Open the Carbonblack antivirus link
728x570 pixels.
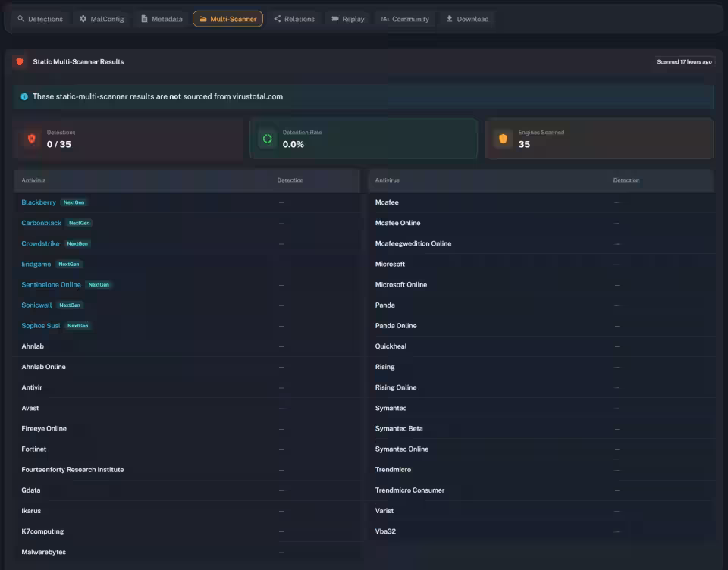click(41, 223)
